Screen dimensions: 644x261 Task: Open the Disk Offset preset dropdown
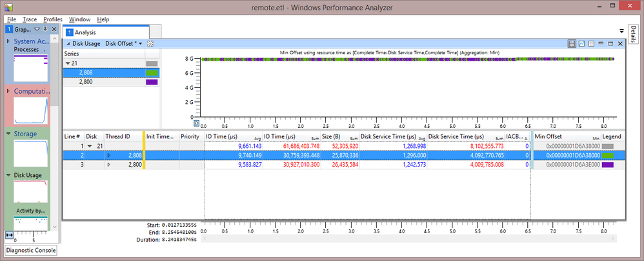pyautogui.click(x=141, y=43)
